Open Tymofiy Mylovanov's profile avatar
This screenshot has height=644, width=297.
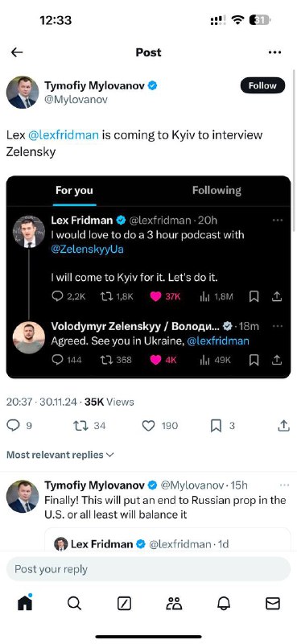23,92
